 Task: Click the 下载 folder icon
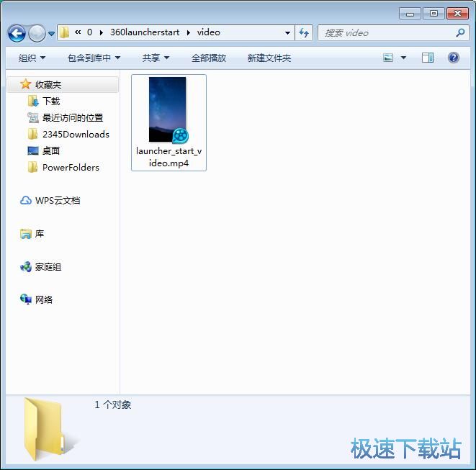click(33, 101)
